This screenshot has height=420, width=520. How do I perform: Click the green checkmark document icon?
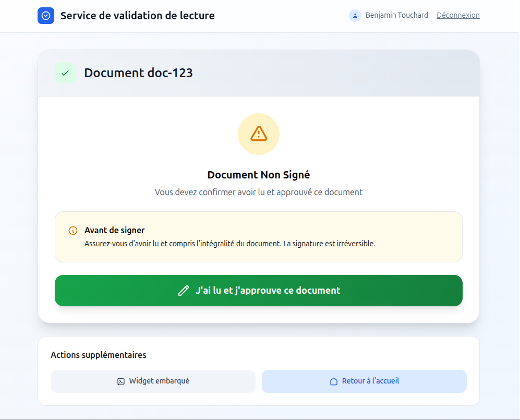tap(65, 73)
